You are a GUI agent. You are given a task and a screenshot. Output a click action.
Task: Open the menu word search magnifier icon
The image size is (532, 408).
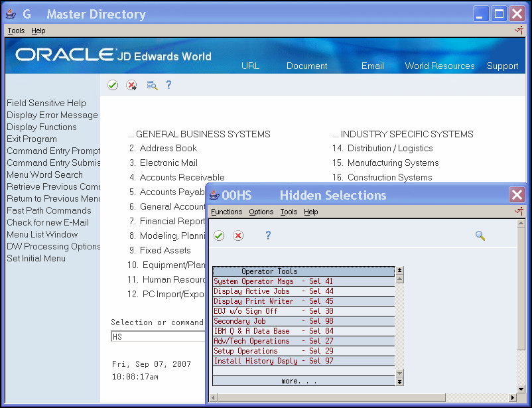tap(152, 85)
